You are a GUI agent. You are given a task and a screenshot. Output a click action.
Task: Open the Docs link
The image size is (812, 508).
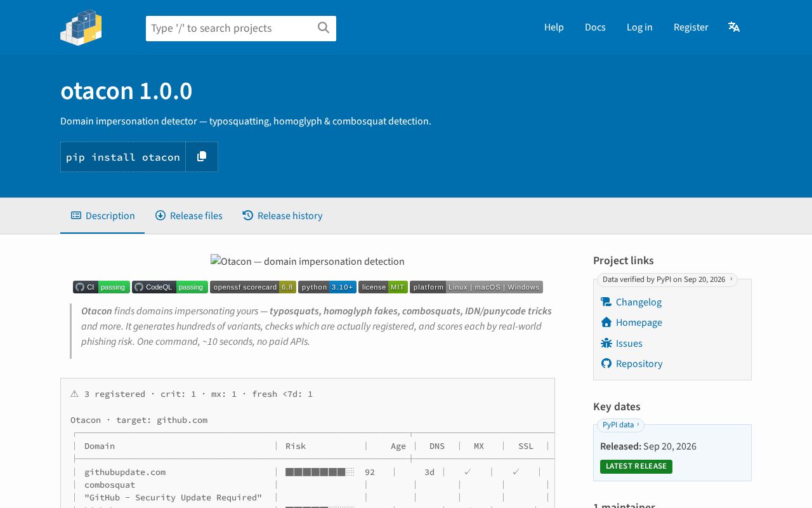click(x=595, y=27)
